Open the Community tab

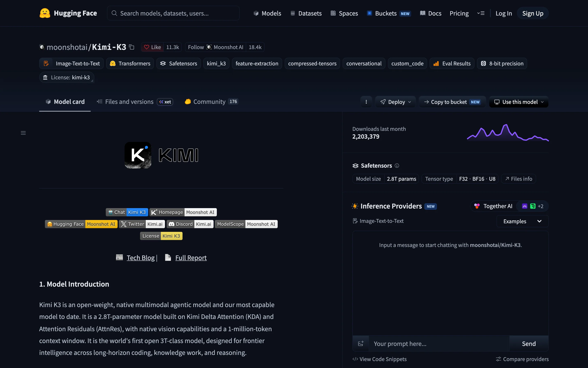tap(211, 102)
